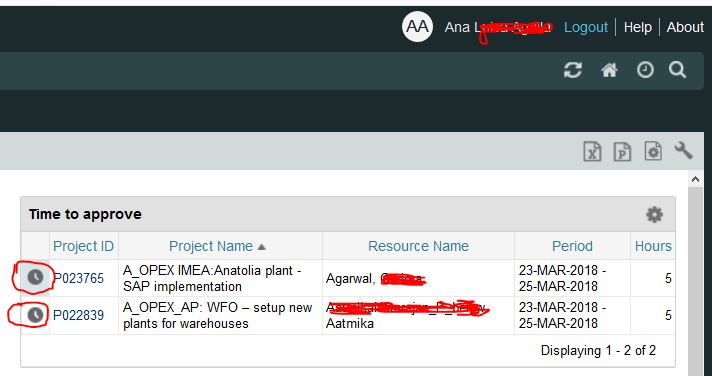Click the search magnifier icon
Viewport: 712px width, 376px height.
point(677,70)
